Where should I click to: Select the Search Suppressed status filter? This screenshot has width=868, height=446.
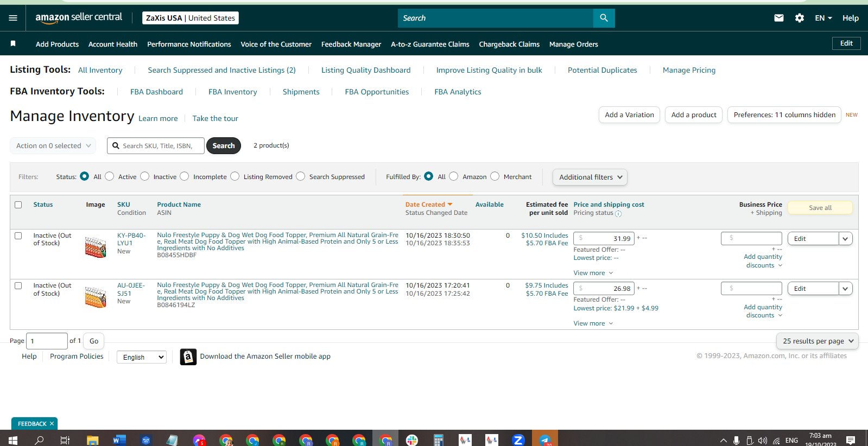point(301,176)
